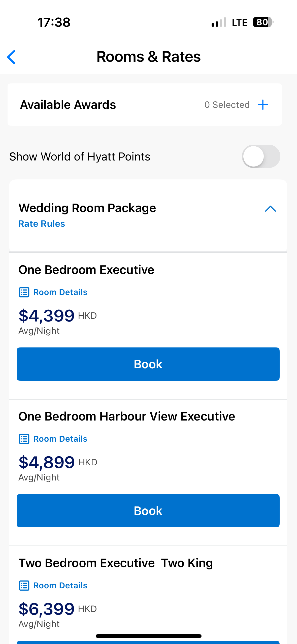The image size is (297, 644).
Task: Tap room details icon for Two Bedroom Executive
Action: point(24,586)
